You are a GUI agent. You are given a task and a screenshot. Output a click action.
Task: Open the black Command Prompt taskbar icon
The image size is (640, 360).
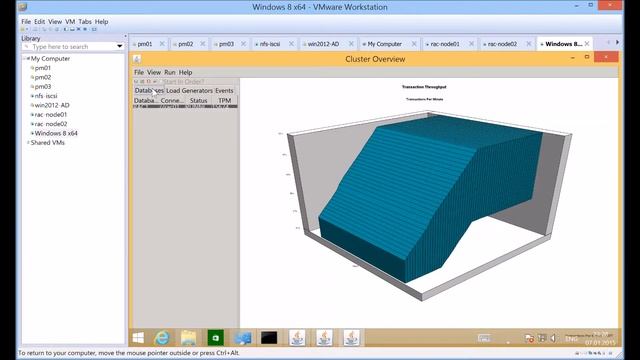(269, 338)
